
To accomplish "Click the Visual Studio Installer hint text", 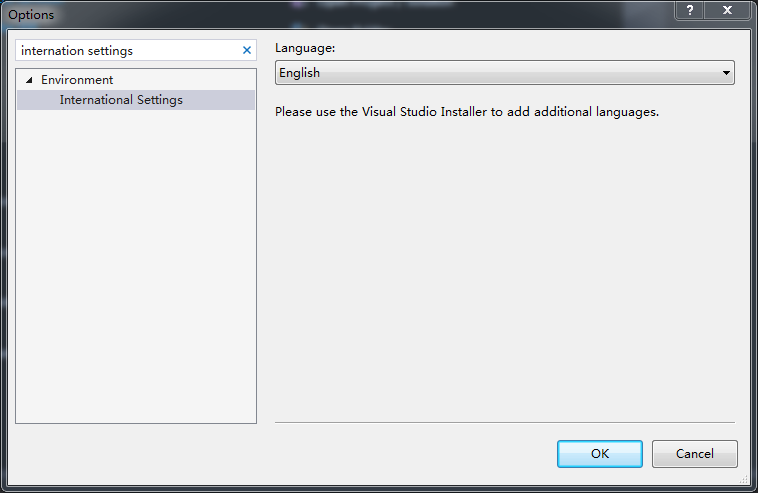I will tap(466, 112).
